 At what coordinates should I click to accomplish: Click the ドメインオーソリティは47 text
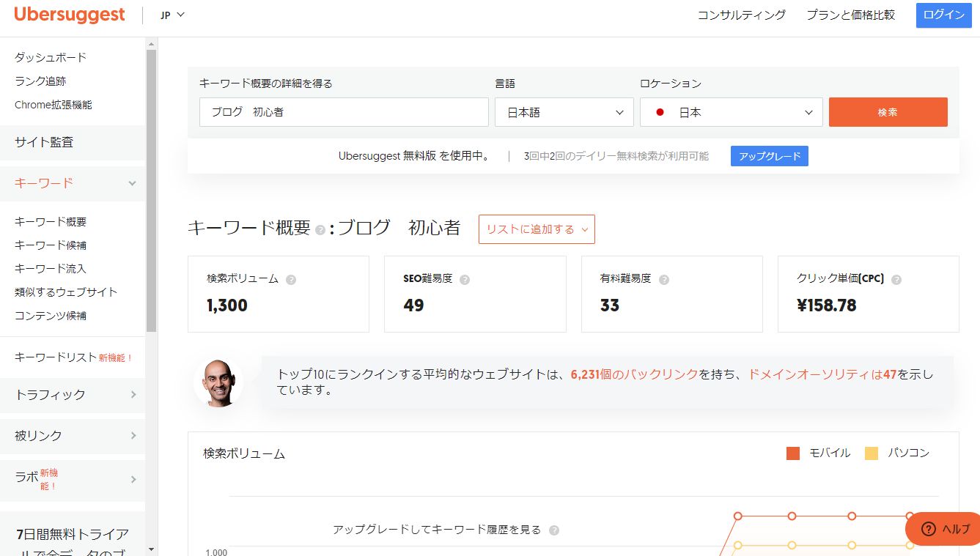click(x=822, y=374)
